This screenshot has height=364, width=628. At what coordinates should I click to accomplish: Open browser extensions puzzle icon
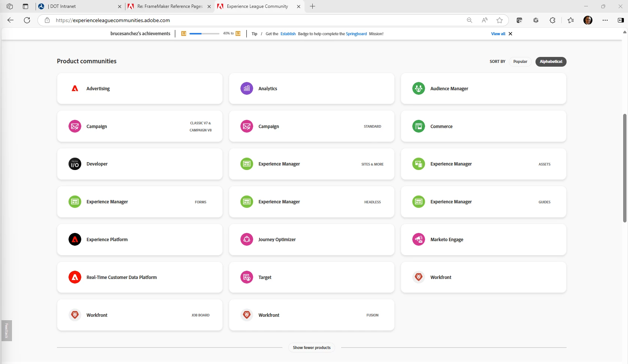(552, 20)
